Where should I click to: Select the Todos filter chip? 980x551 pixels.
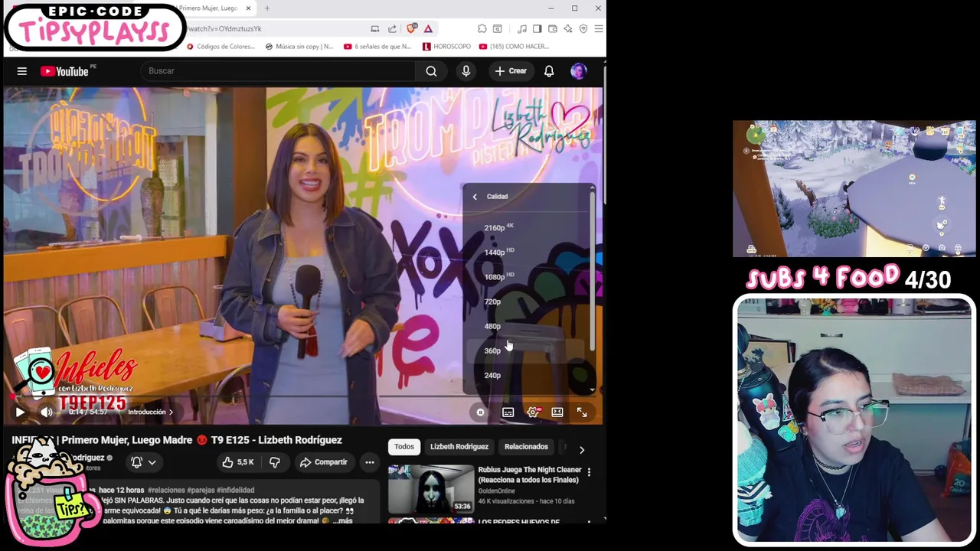pos(404,447)
